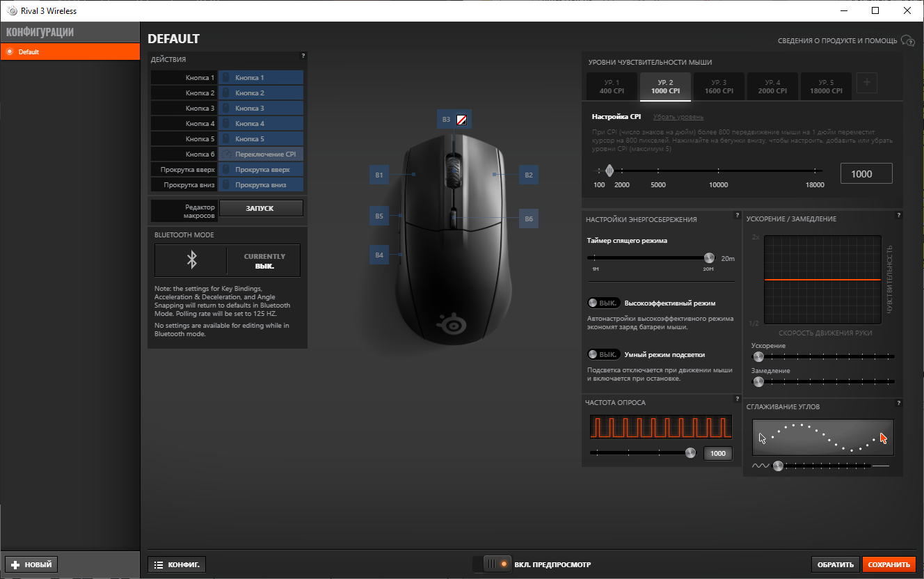Open the binding dropdown for Кнопка 4
The image size is (924, 579).
[x=261, y=124]
